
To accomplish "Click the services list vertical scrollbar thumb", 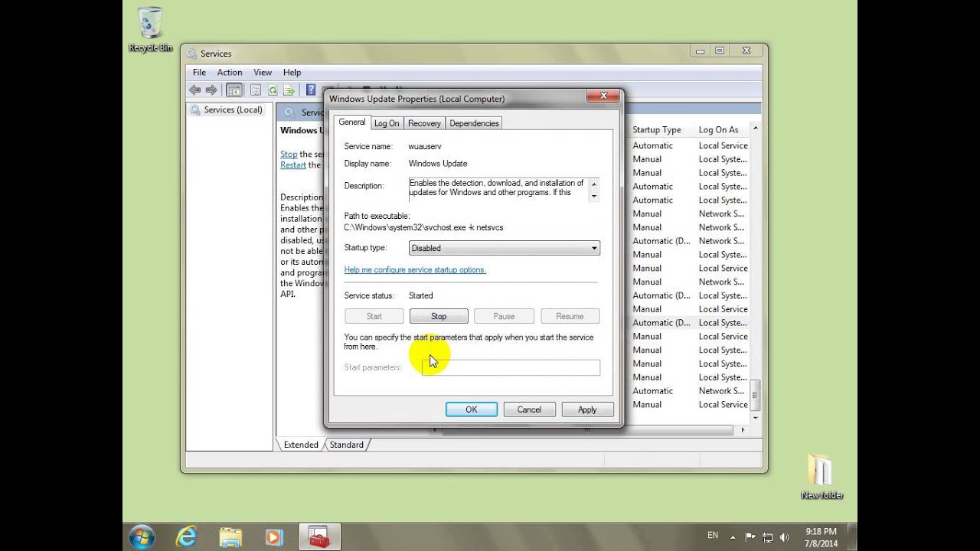I will 756,395.
